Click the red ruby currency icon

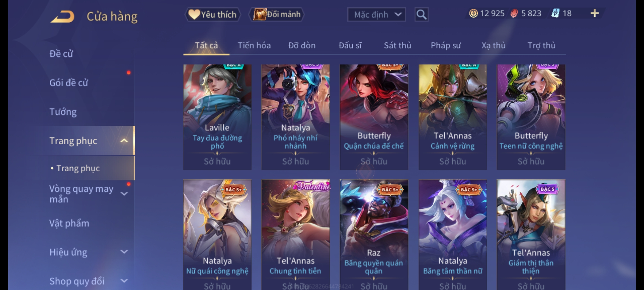click(x=514, y=13)
